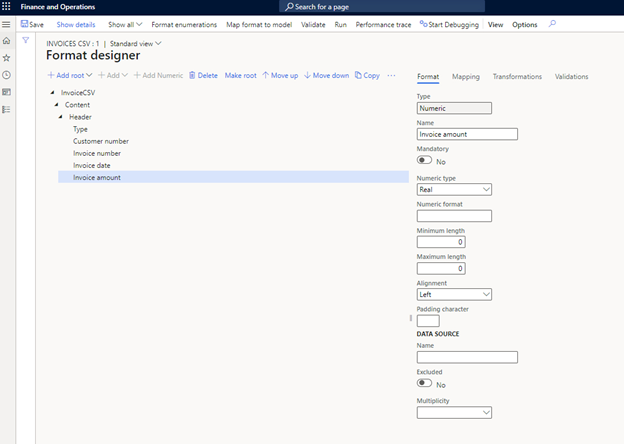Click Add Numeric button
This screenshot has height=444, width=624.
coord(158,76)
